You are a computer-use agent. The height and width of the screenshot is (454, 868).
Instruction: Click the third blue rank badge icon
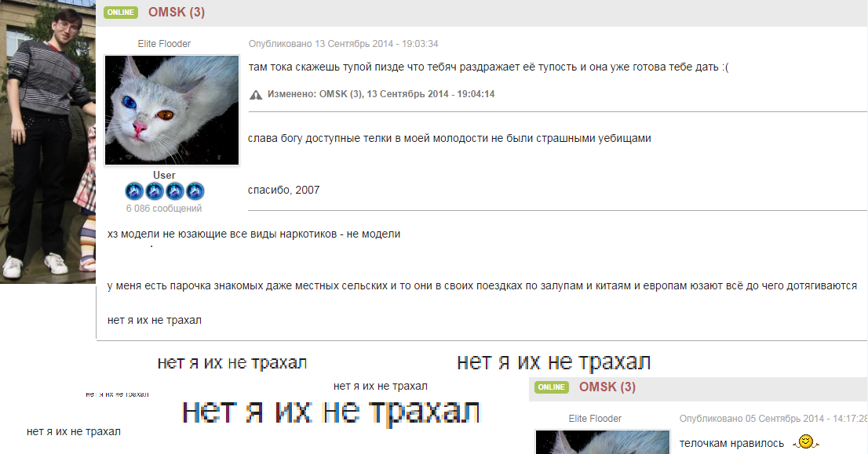175,190
